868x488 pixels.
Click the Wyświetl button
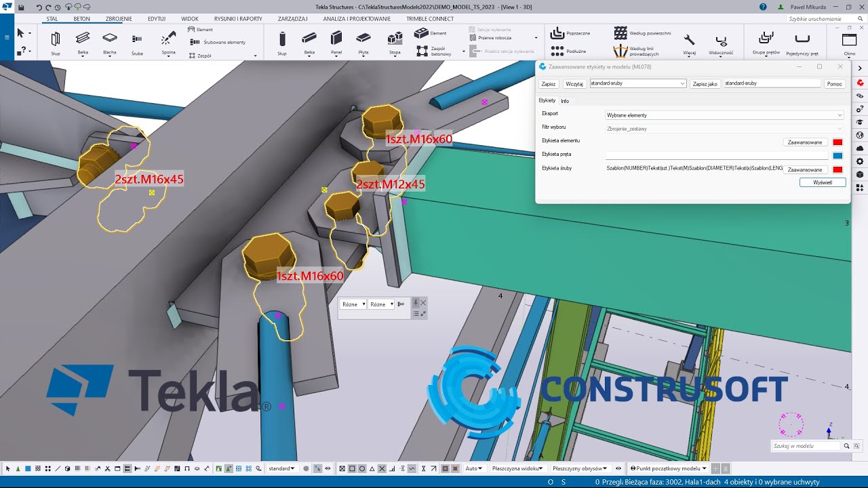tap(823, 182)
